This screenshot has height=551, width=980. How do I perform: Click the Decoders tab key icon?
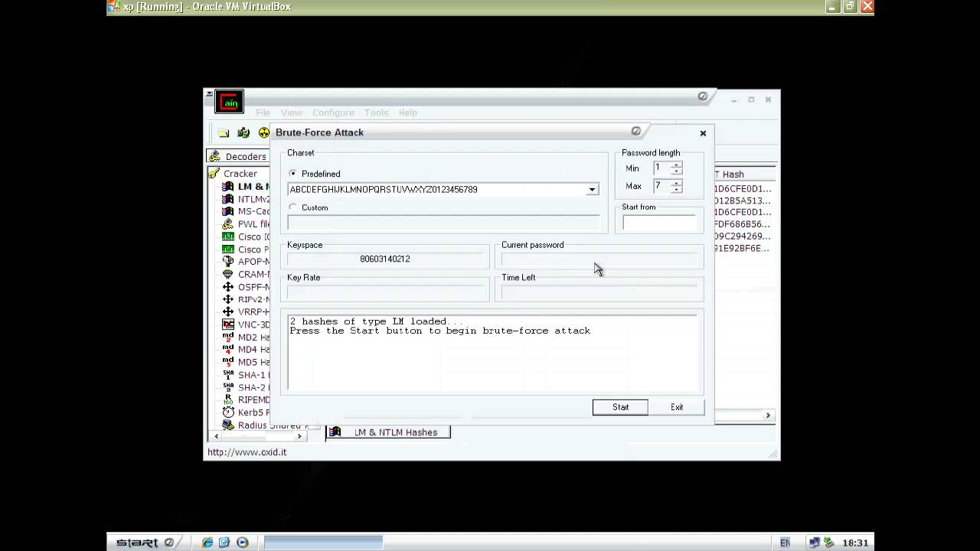point(215,156)
